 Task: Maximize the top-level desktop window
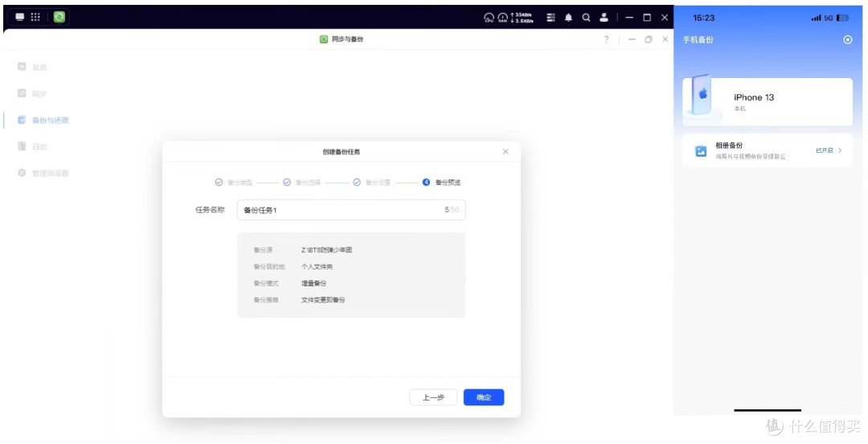point(647,18)
